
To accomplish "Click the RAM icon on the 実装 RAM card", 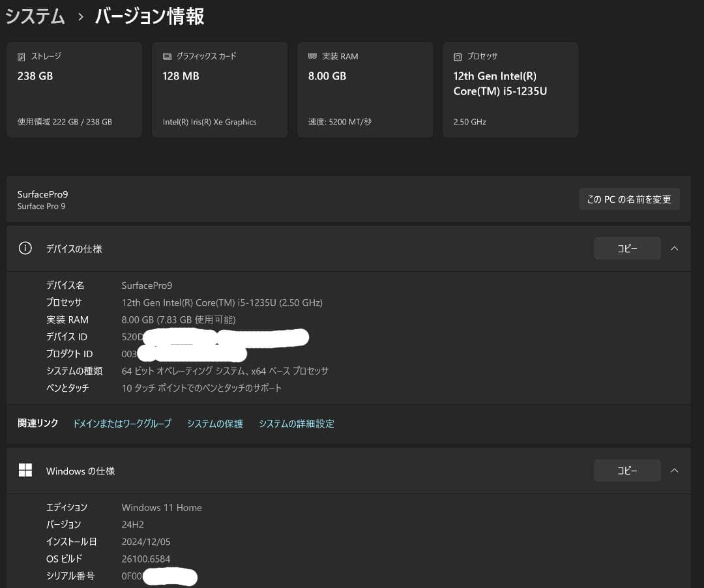I will (x=313, y=56).
